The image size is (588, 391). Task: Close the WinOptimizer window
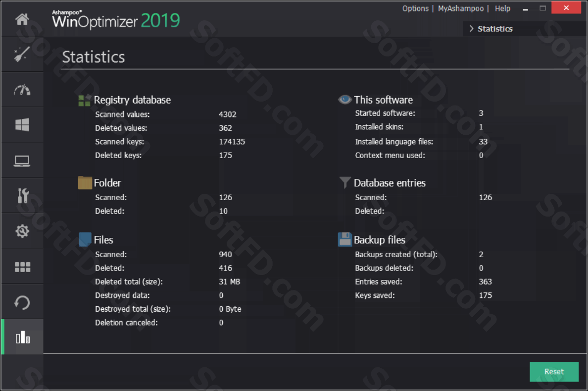(x=566, y=7)
